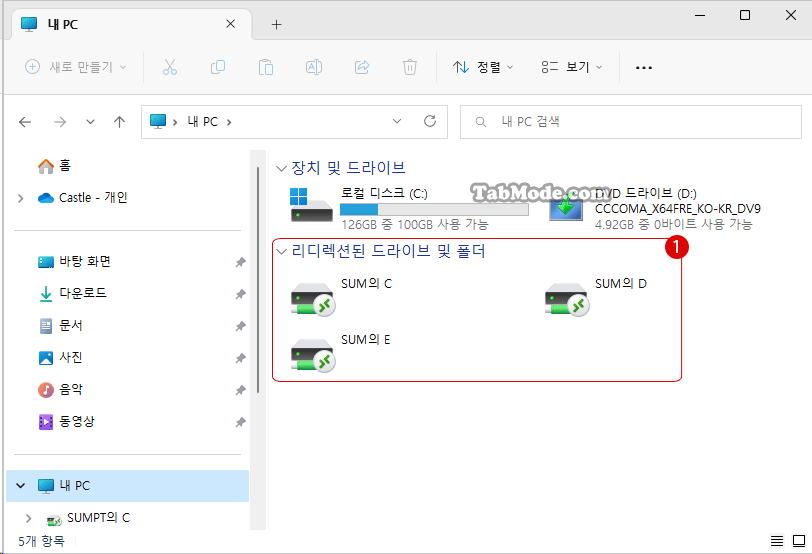Click the pin icon beside 사진
This screenshot has width=812, height=554.
[240, 358]
